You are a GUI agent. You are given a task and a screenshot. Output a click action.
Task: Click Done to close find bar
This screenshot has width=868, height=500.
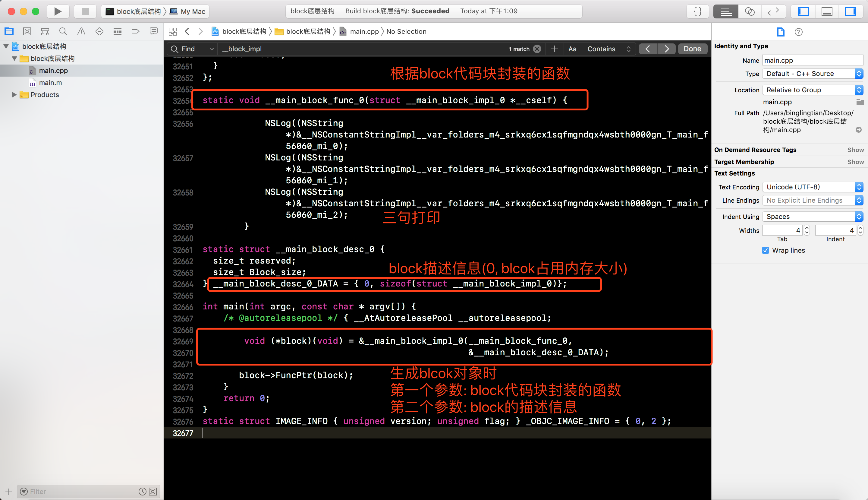click(x=692, y=49)
